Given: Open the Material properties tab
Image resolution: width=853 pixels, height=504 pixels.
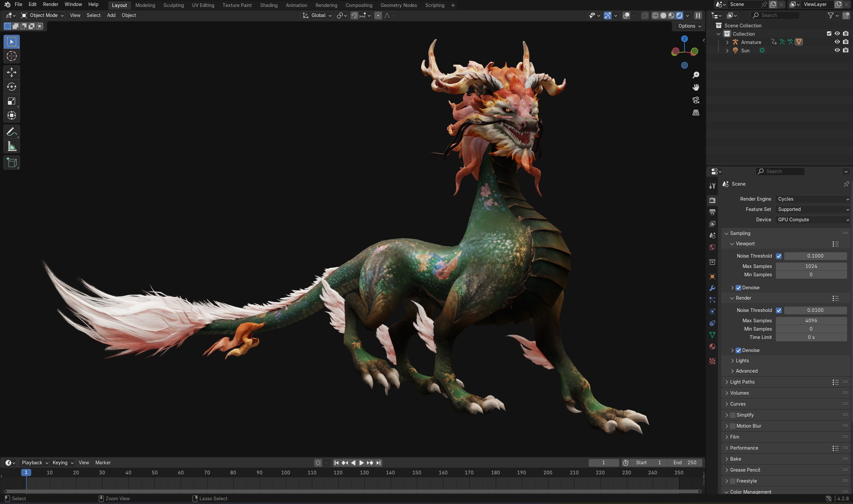Looking at the screenshot, I should [712, 346].
